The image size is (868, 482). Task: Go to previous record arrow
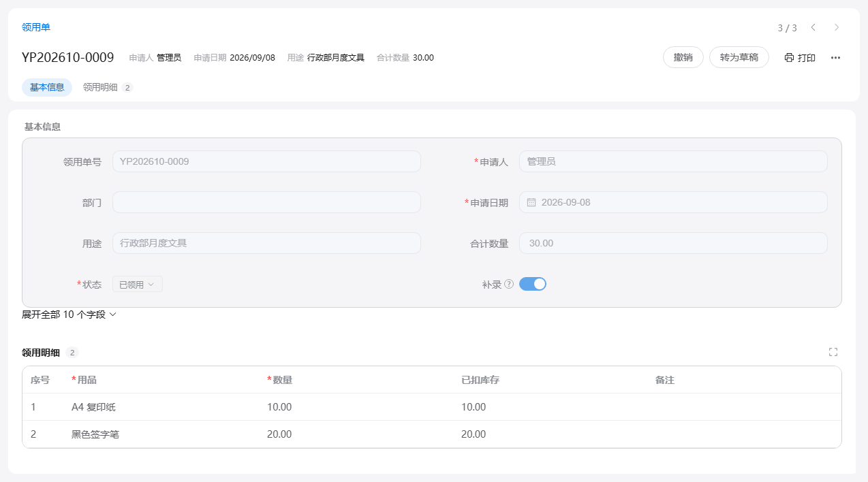pyautogui.click(x=813, y=27)
